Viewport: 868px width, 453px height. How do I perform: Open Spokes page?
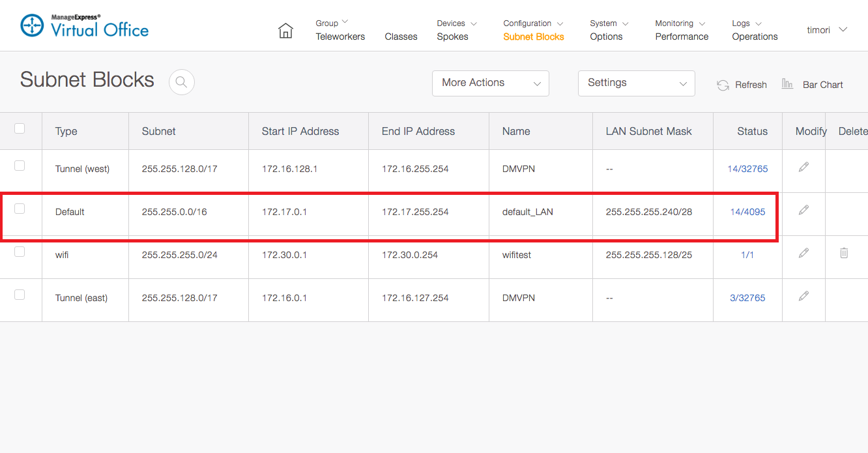point(452,37)
